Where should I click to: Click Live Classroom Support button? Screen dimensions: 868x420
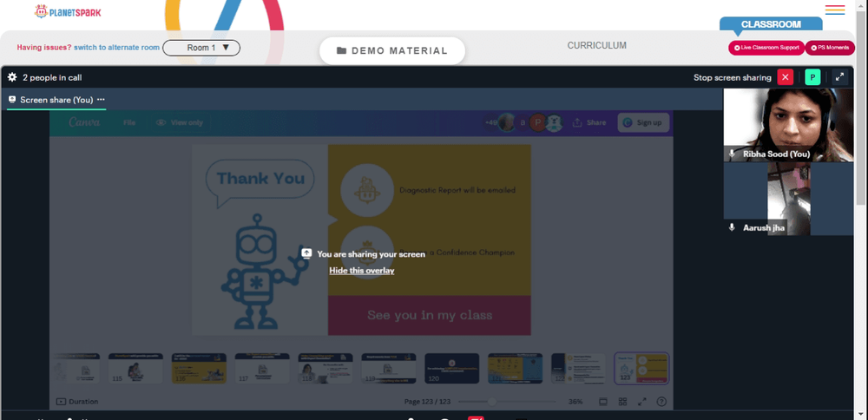click(766, 48)
